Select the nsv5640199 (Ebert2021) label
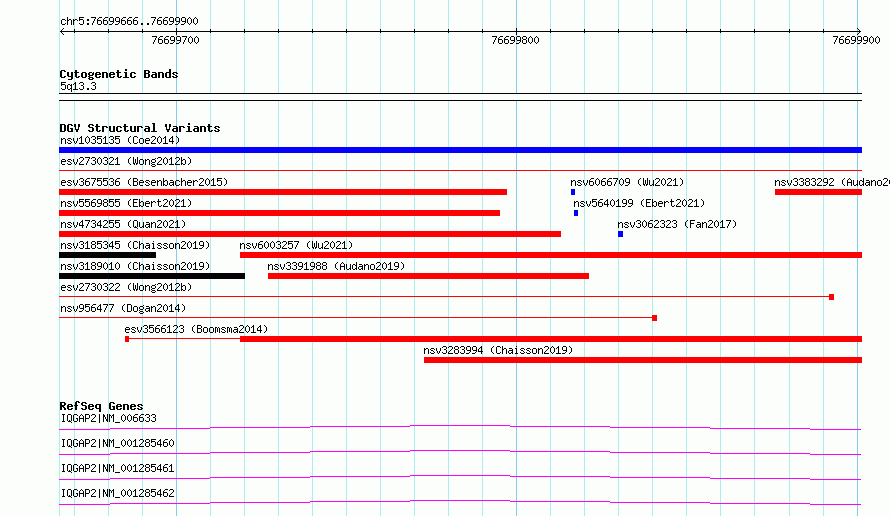 click(x=639, y=203)
